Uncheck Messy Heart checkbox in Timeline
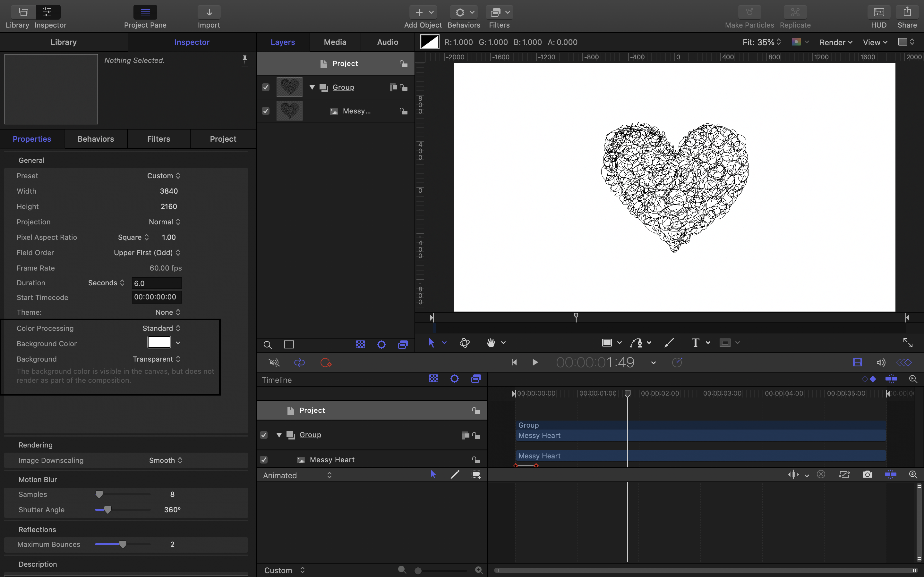 pos(263,459)
